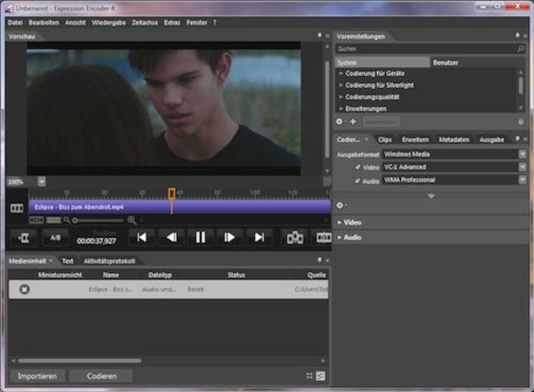The width and height of the screenshot is (534, 392).
Task: Jump to the previous marker button
Action: pos(142,237)
